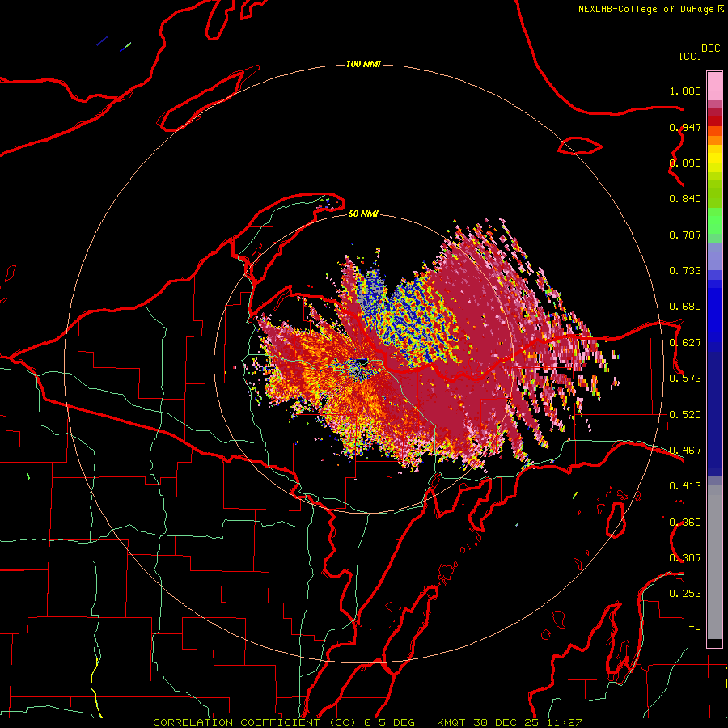Click the radar site at the echo center
This screenshot has height=728, width=728.
tap(363, 363)
